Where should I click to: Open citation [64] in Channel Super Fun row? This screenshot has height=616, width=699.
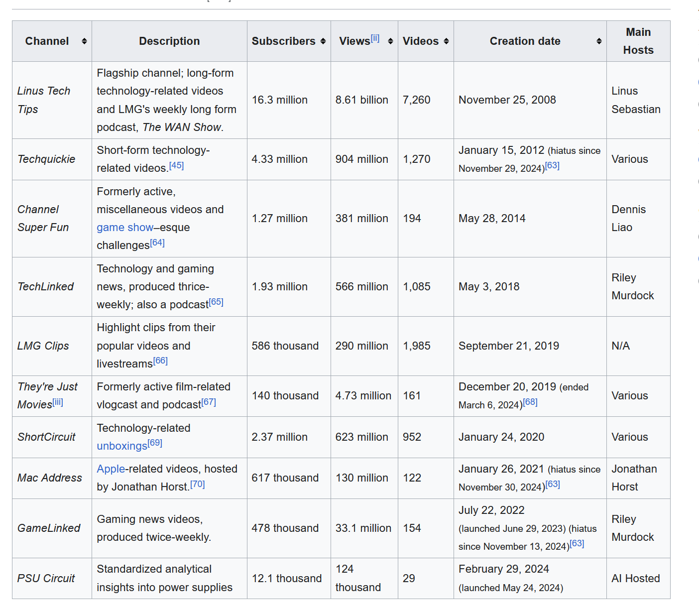click(x=157, y=243)
